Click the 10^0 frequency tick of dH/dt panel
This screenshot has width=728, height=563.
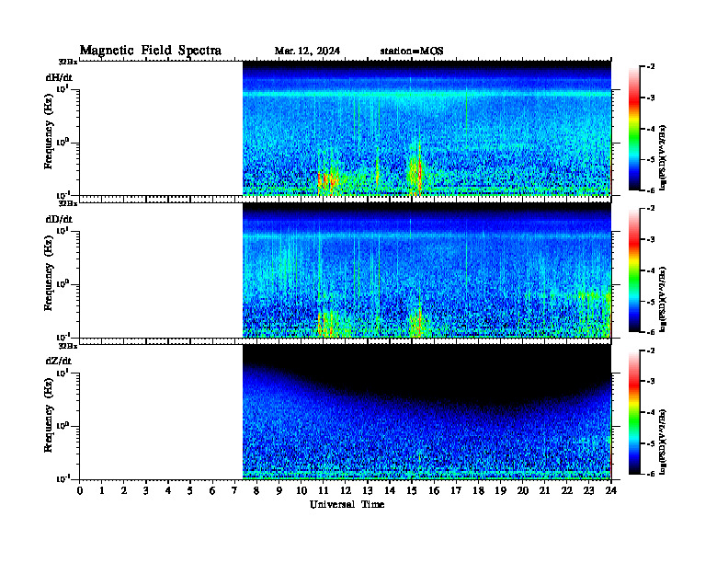(63, 142)
